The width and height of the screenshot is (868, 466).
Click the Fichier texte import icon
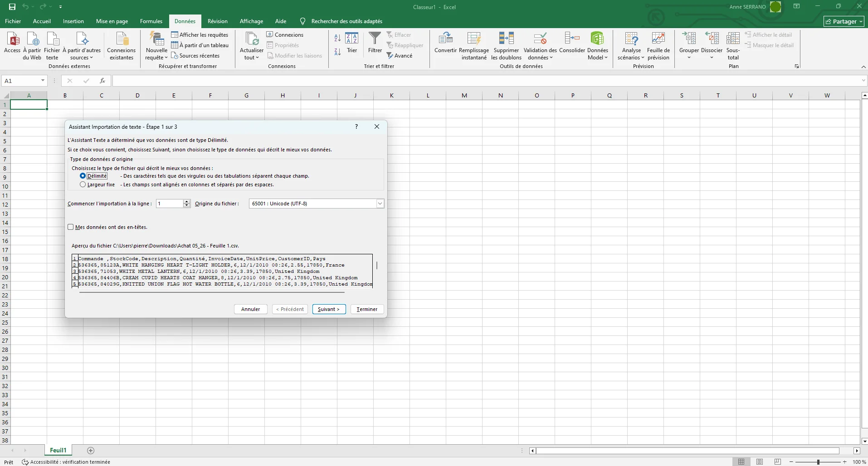pyautogui.click(x=52, y=45)
